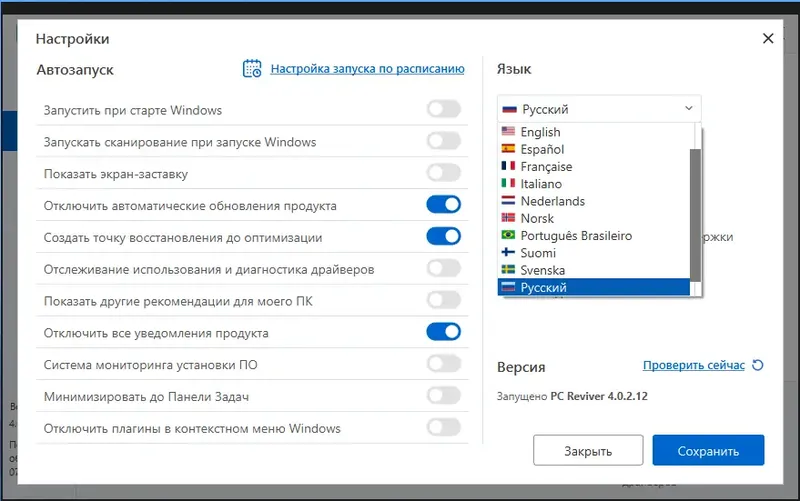Select English from the language list
800x501 pixels.
(x=594, y=132)
